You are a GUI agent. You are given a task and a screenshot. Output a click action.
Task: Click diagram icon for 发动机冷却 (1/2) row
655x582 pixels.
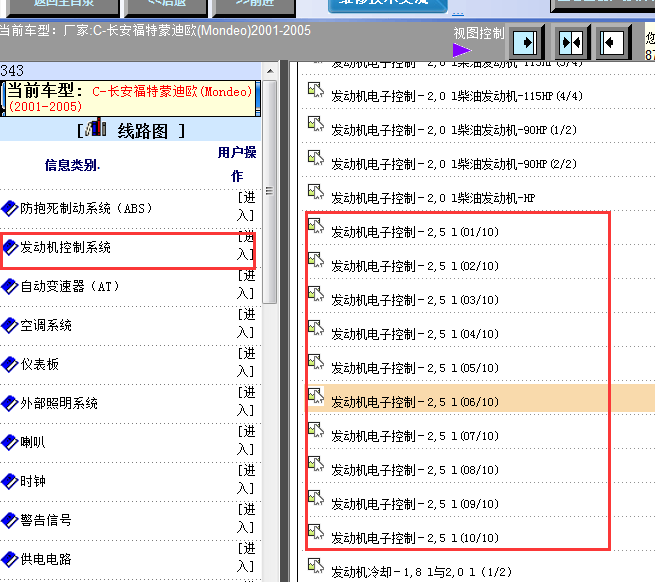316,567
